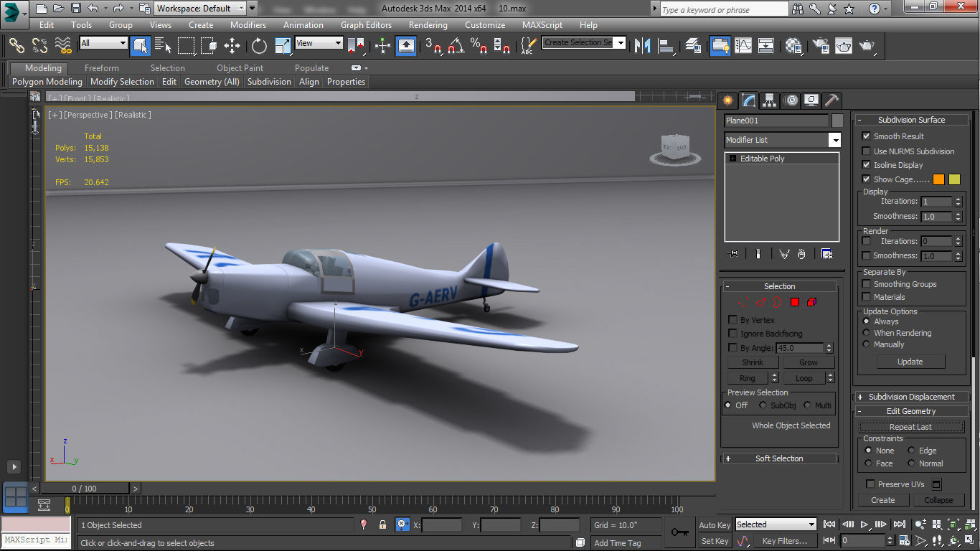
Task: Click the Unlink Selection tool
Action: pyautogui.click(x=39, y=46)
